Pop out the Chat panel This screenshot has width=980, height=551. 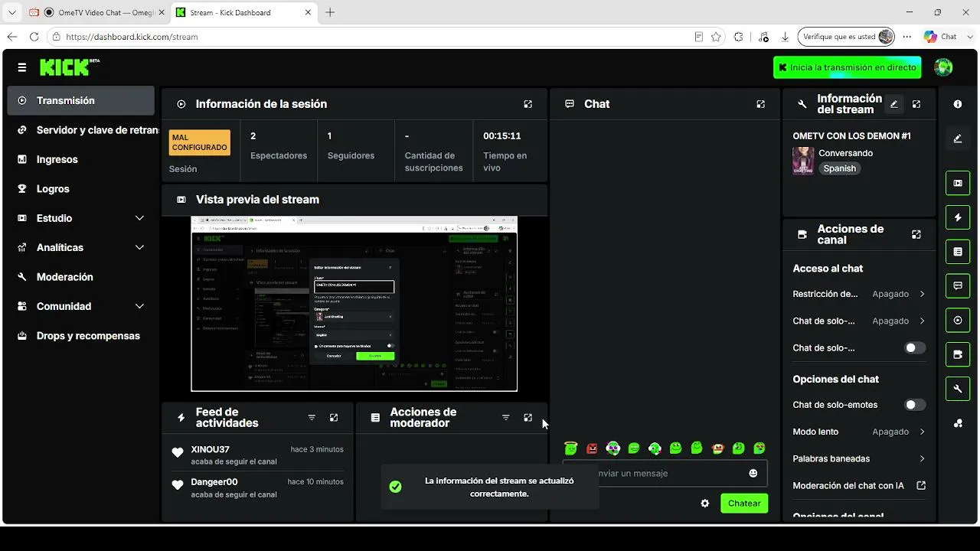tap(760, 104)
